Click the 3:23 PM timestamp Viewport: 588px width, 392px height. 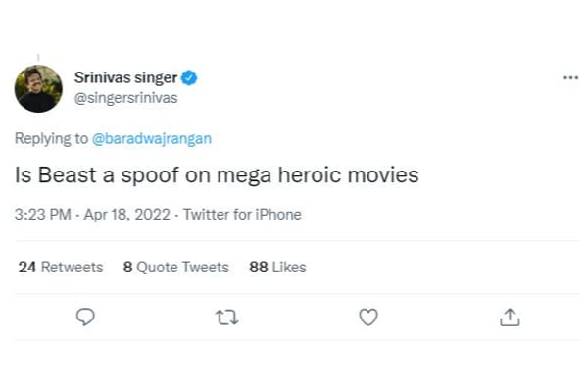pos(43,214)
